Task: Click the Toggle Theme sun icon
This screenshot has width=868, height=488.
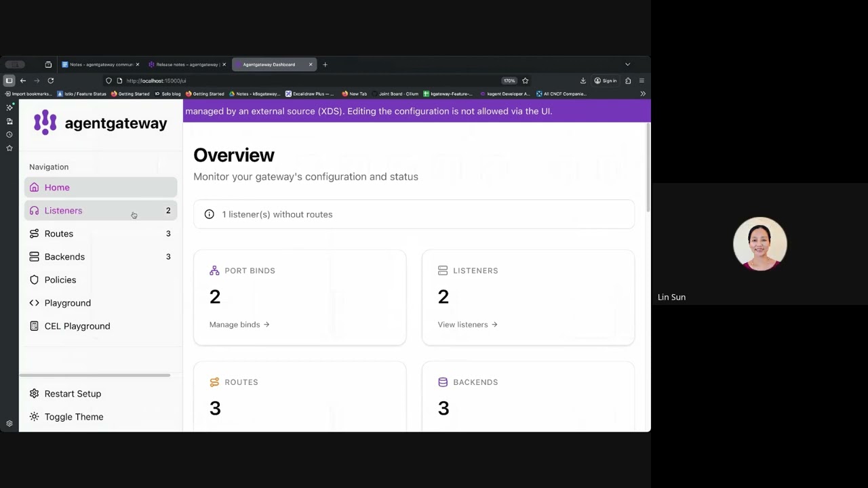Action: coord(34,416)
